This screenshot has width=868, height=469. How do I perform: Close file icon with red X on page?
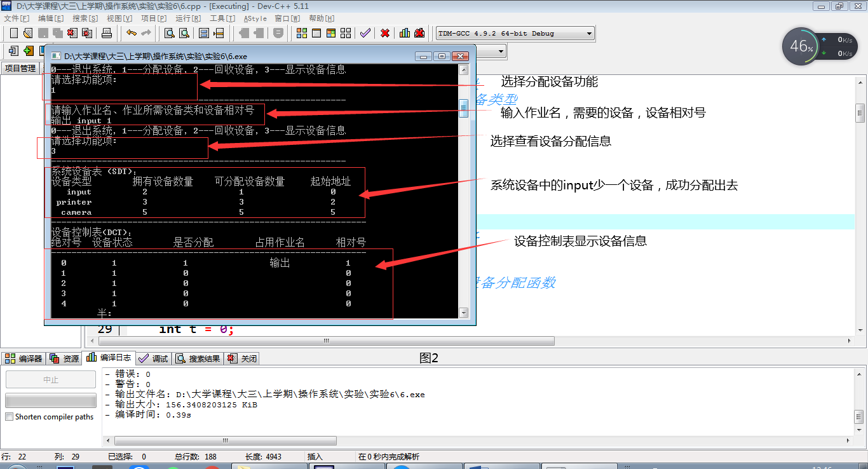(x=72, y=33)
